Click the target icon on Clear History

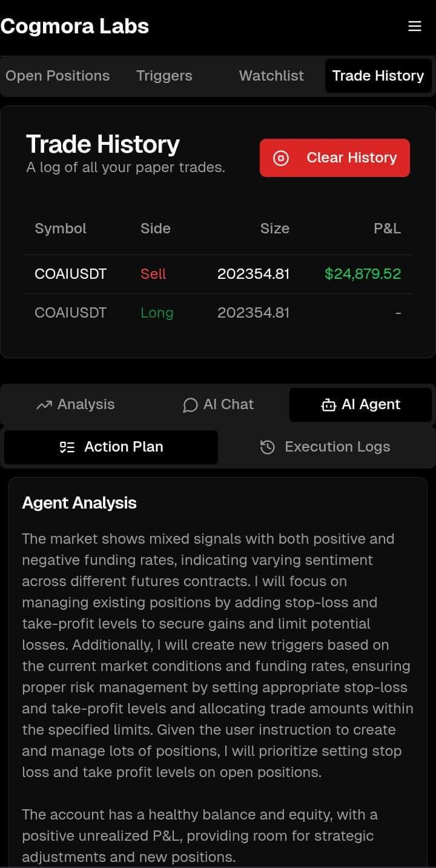tap(281, 158)
